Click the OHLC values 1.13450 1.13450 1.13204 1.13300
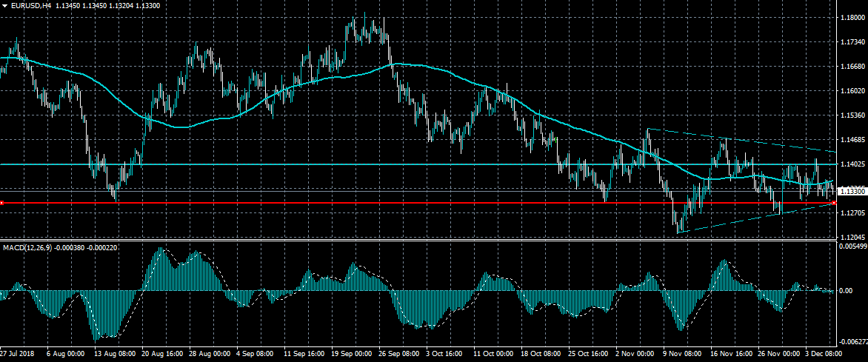 pos(108,5)
